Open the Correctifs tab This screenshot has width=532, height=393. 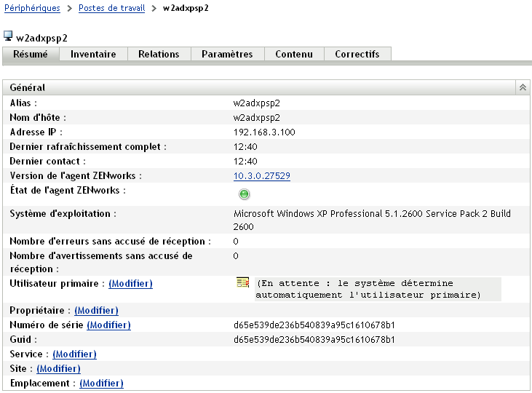click(x=357, y=54)
